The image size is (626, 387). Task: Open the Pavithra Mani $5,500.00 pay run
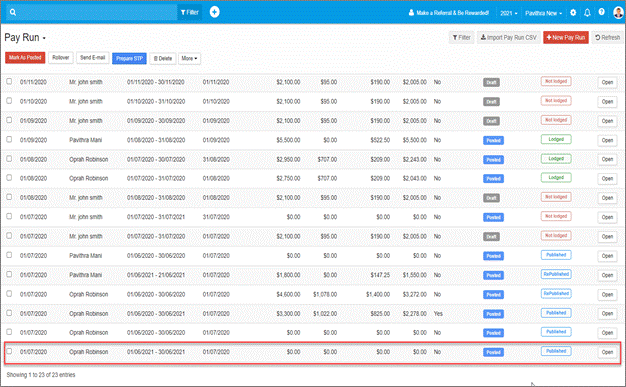[607, 140]
